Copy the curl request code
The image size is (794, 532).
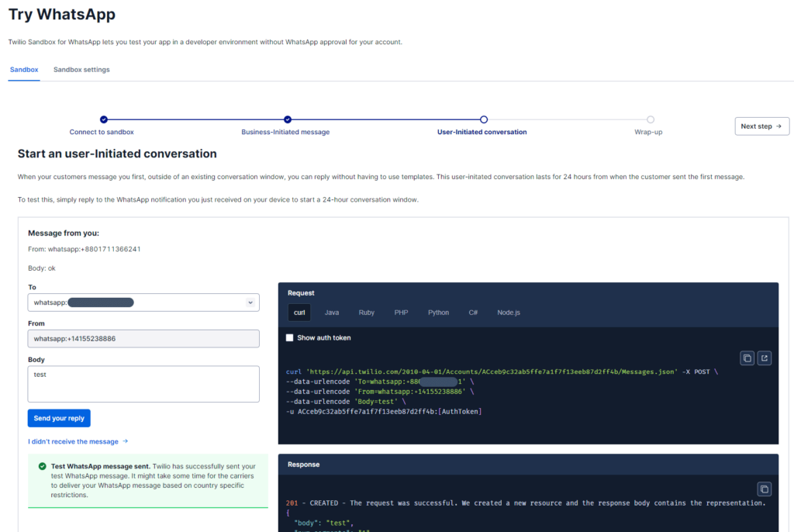click(747, 358)
